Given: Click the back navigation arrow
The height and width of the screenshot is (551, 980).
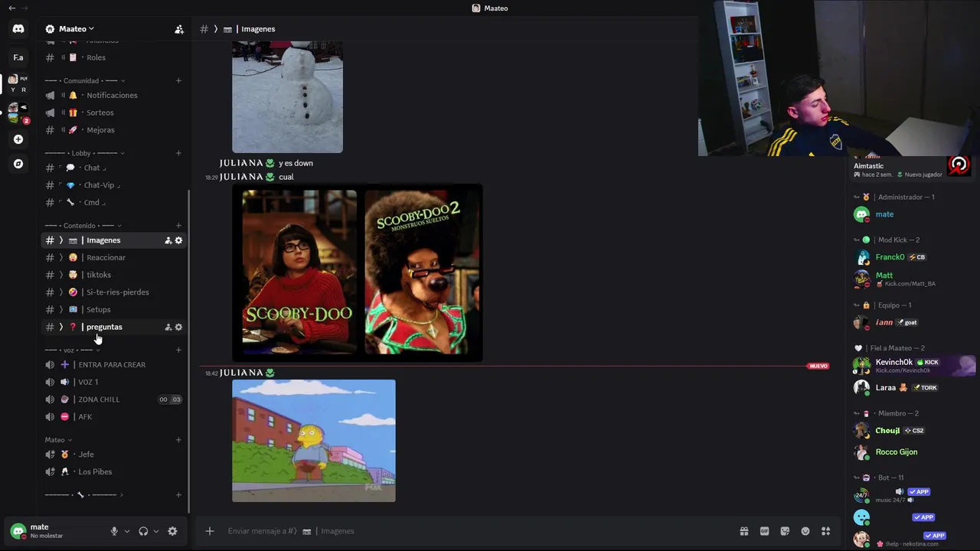Looking at the screenshot, I should click(x=11, y=8).
